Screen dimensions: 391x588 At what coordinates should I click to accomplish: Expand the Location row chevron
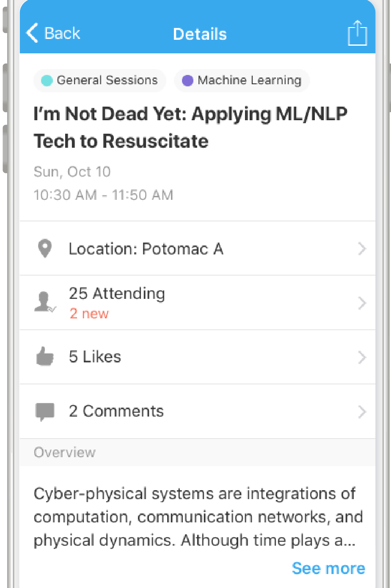click(x=362, y=249)
